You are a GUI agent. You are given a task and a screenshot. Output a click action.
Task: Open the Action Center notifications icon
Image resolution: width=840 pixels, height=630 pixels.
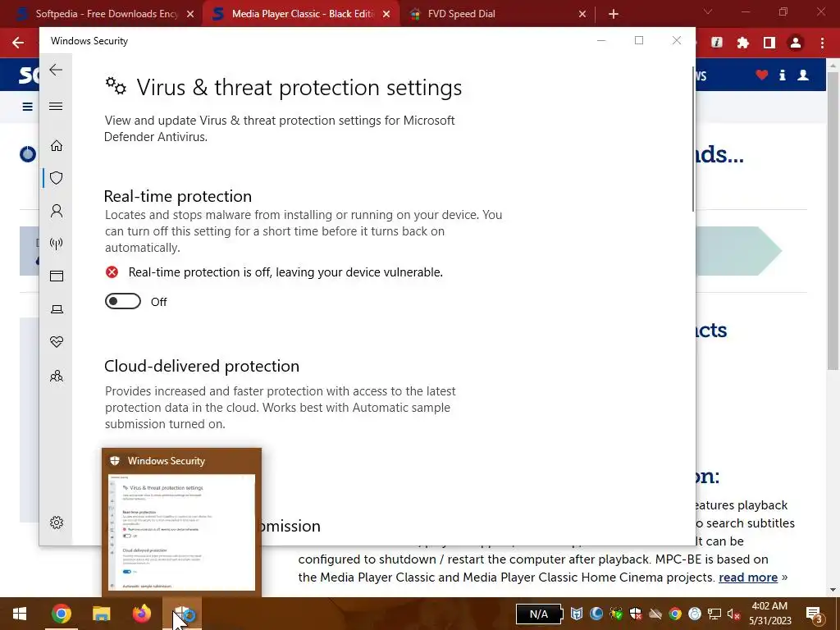[814, 614]
